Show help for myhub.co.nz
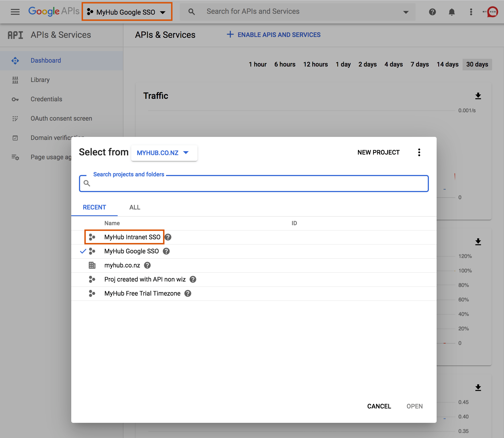The image size is (504, 438). click(147, 265)
